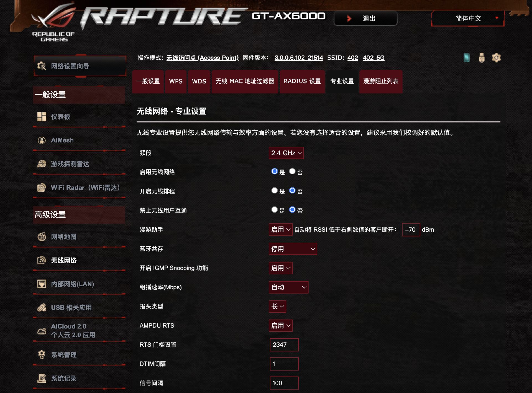532x393 pixels.
Task: Click the gear status icon top right
Action: click(496, 58)
